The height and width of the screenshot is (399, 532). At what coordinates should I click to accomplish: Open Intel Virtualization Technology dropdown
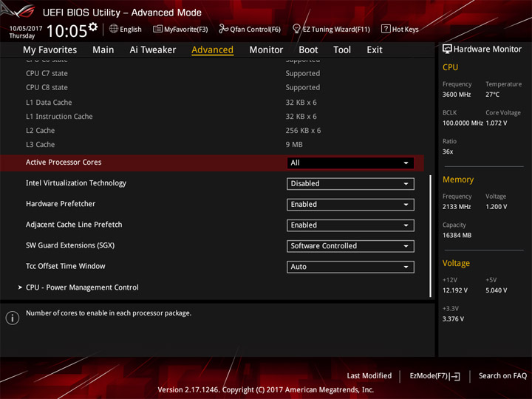350,183
